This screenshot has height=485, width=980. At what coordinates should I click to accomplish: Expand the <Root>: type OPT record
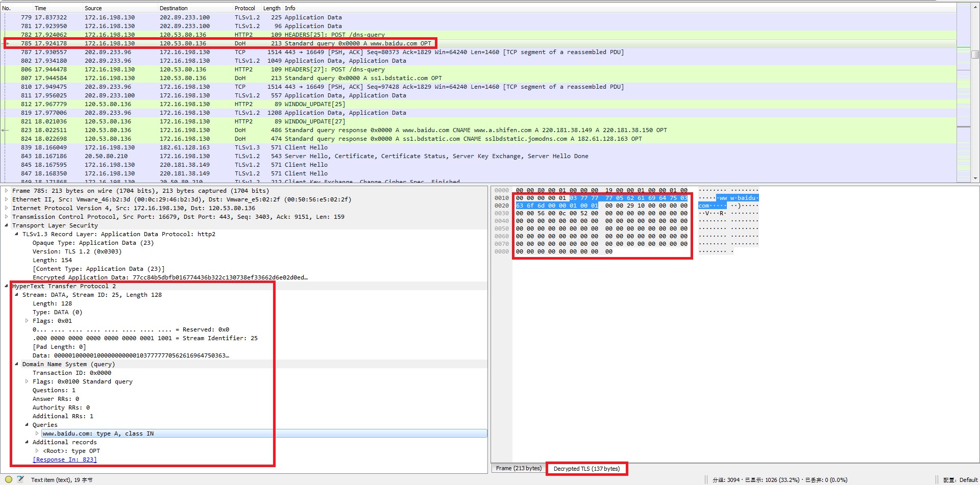click(37, 451)
